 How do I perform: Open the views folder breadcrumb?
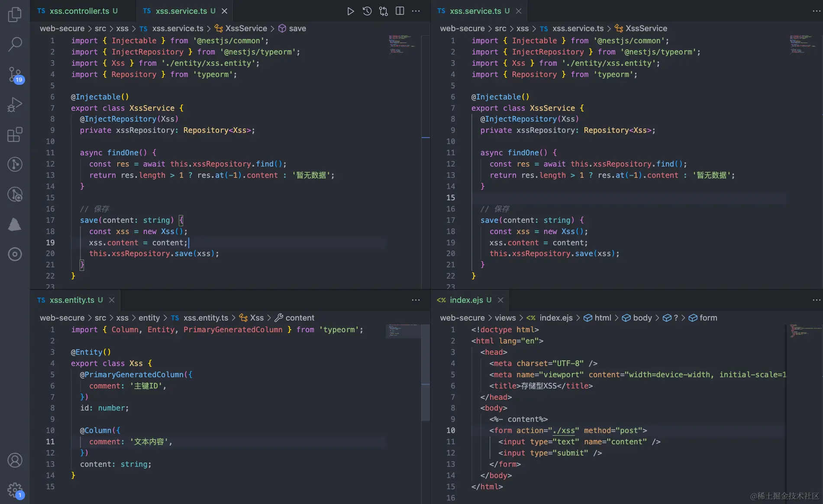(x=505, y=318)
